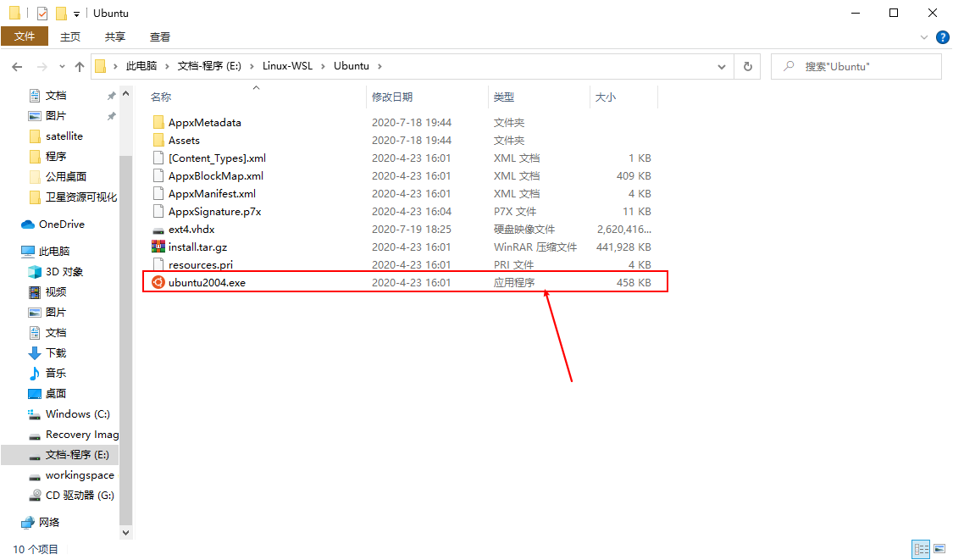Open chevron after Ubuntu in breadcrumb
The image size is (953, 560).
tap(380, 66)
